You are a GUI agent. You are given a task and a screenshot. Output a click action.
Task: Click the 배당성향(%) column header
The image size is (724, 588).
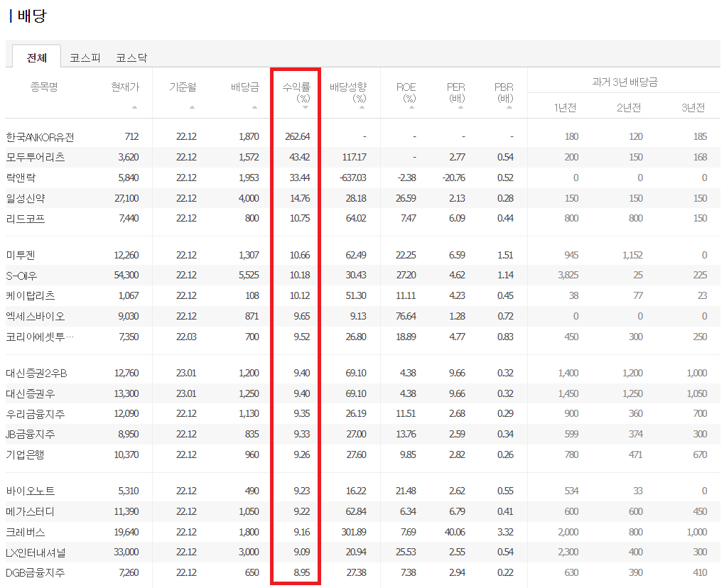pyautogui.click(x=348, y=92)
